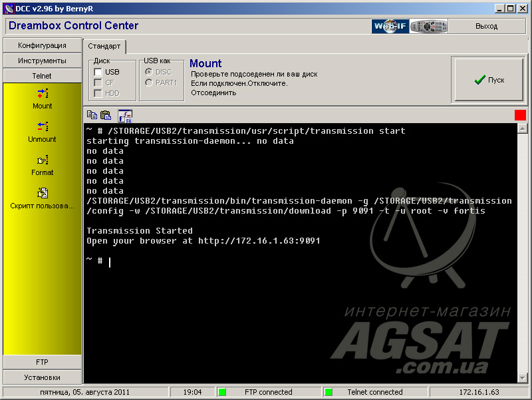Click the 'FTP connected' status text

click(269, 392)
